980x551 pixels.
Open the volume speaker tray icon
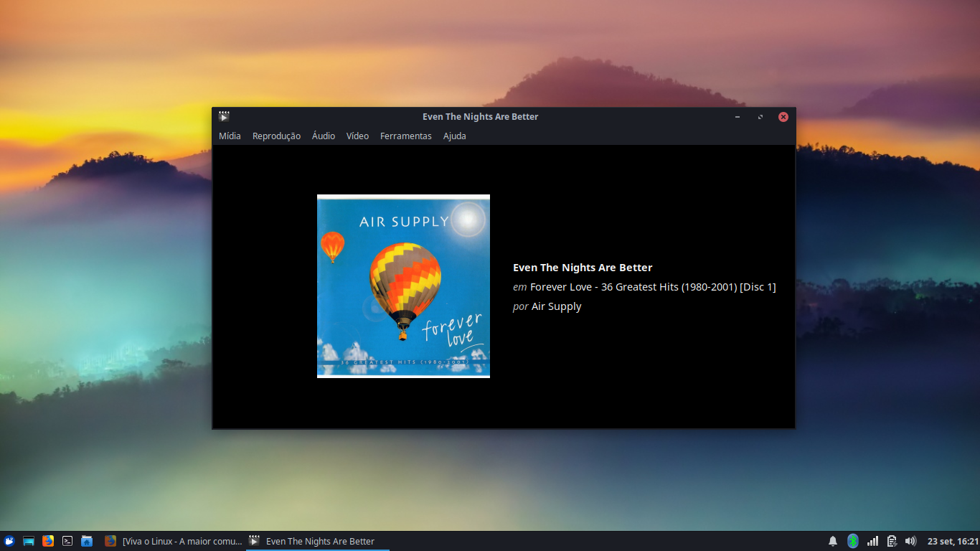[911, 541]
